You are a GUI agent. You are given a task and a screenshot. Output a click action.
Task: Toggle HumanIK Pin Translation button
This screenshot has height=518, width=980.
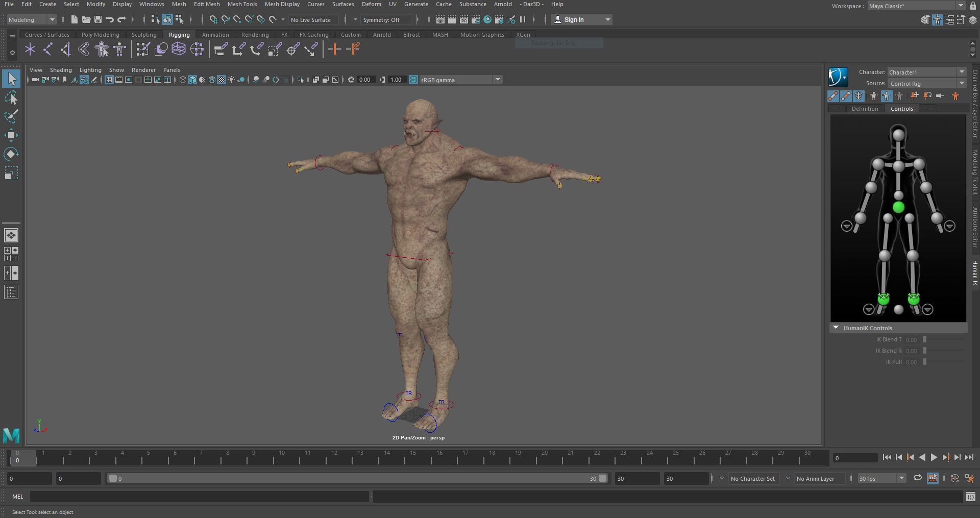click(915, 96)
